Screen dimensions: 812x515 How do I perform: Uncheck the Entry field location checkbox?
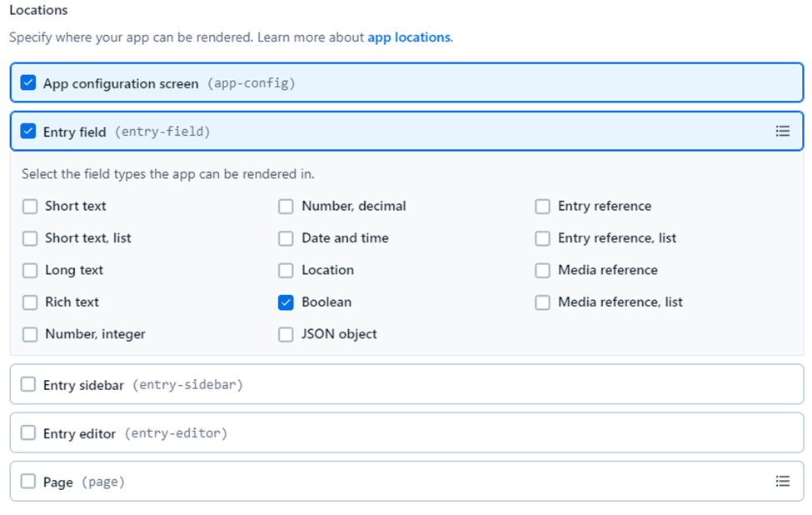(x=28, y=131)
